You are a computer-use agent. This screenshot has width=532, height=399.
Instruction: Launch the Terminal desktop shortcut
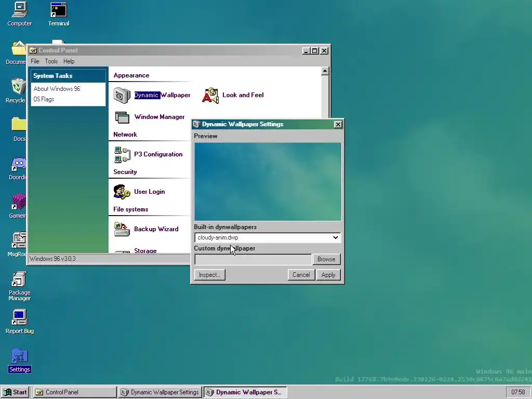tap(58, 14)
